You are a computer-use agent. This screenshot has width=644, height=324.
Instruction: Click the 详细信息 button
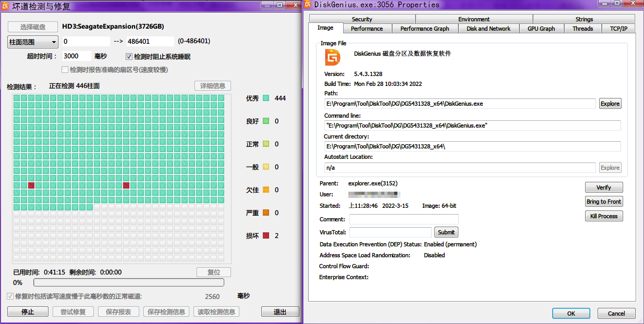click(212, 86)
